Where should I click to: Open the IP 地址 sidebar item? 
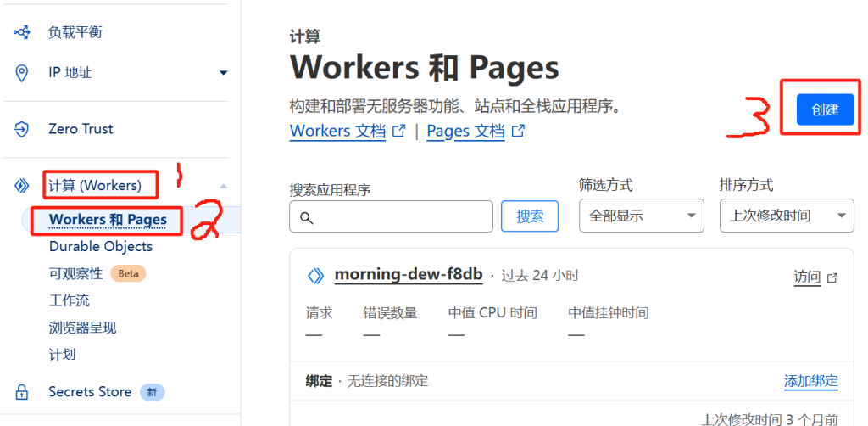tap(70, 73)
